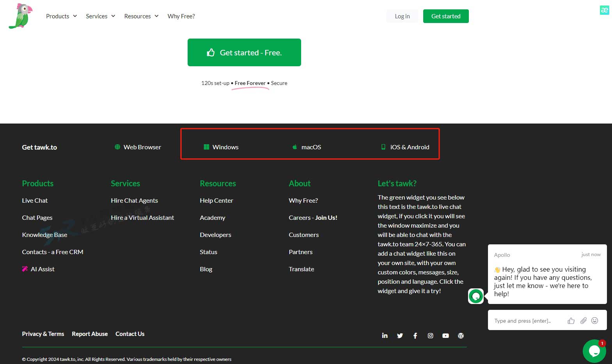Image resolution: width=612 pixels, height=364 pixels.
Task: Expand the Products dropdown menu
Action: coord(61,16)
